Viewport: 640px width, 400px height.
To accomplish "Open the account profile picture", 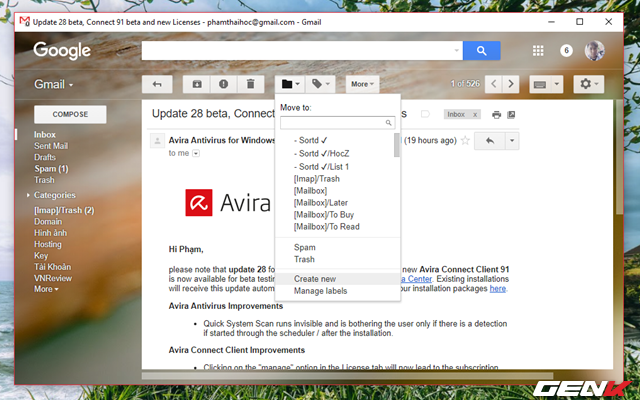I will [594, 51].
